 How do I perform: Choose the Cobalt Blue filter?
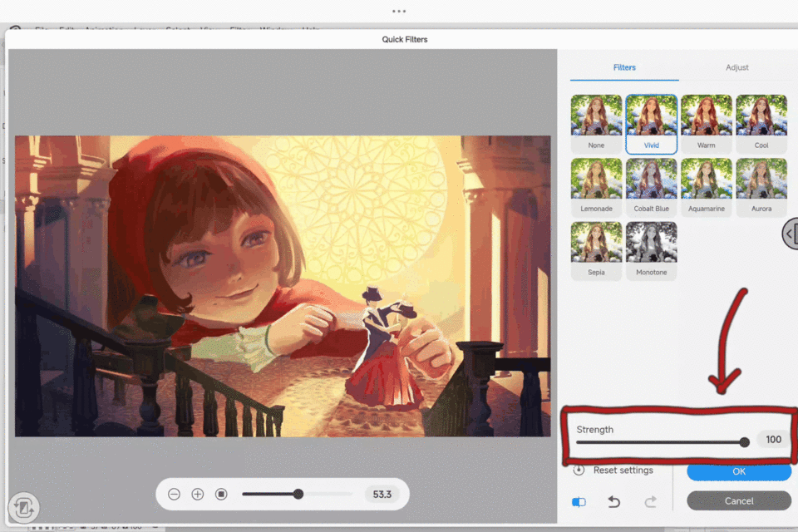point(652,187)
